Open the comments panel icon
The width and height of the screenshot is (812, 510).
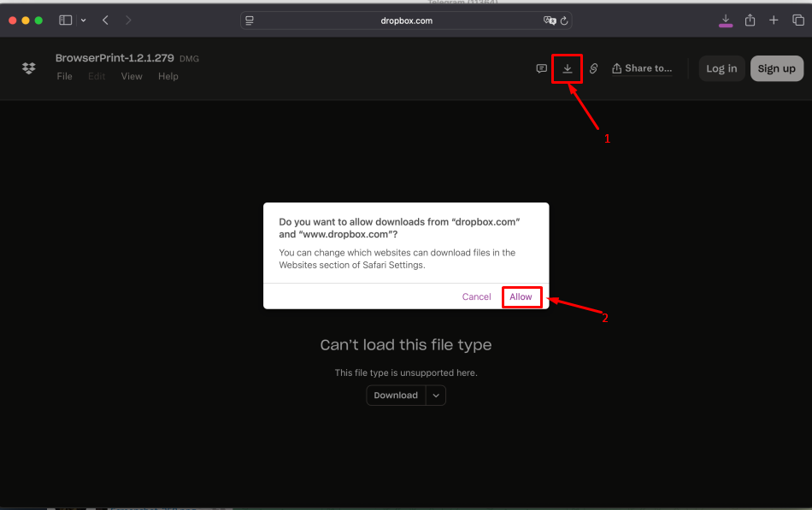(542, 68)
